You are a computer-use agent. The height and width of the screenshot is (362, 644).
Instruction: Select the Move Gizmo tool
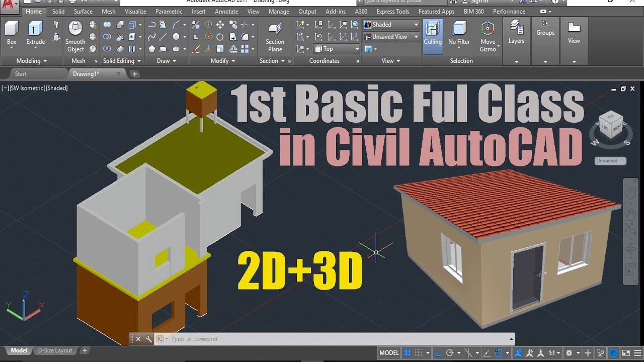tap(488, 36)
